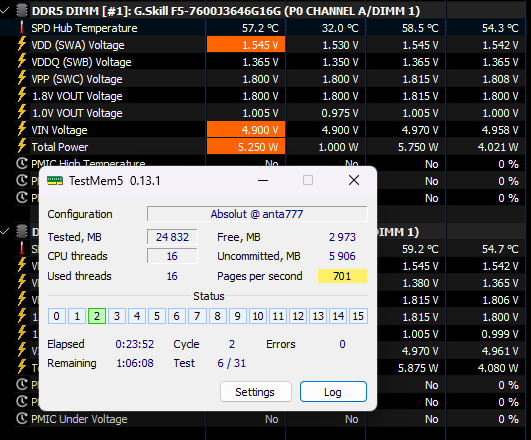Click the memory chip icon of DIMM #1 header
This screenshot has height=440, width=531.
pyautogui.click(x=22, y=11)
